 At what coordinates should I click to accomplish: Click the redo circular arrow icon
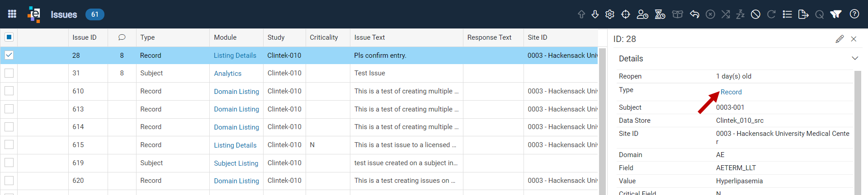click(x=771, y=14)
